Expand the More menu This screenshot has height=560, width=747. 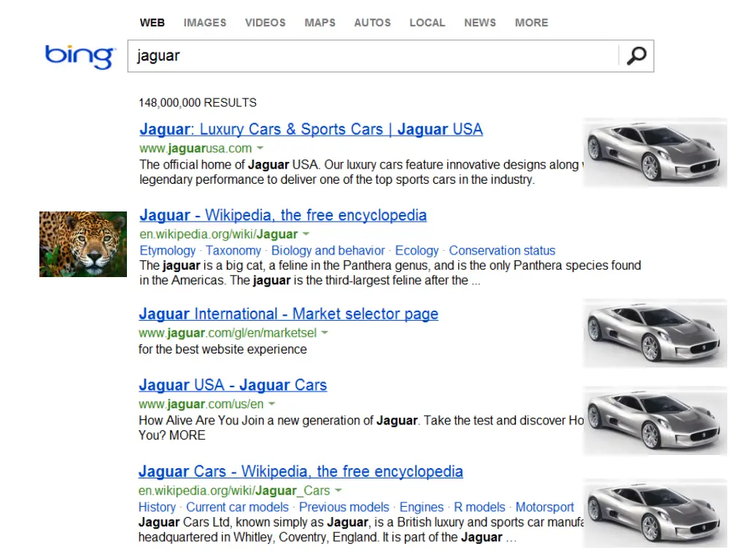532,23
